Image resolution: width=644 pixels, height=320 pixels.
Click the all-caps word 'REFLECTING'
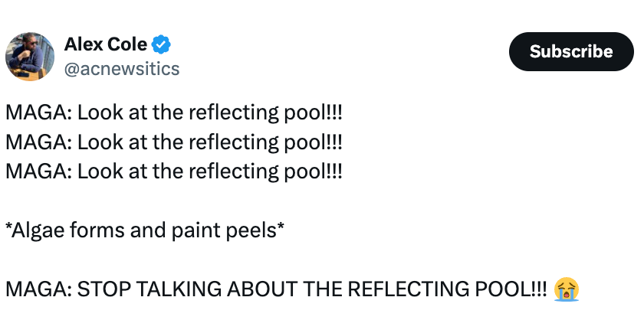408,289
